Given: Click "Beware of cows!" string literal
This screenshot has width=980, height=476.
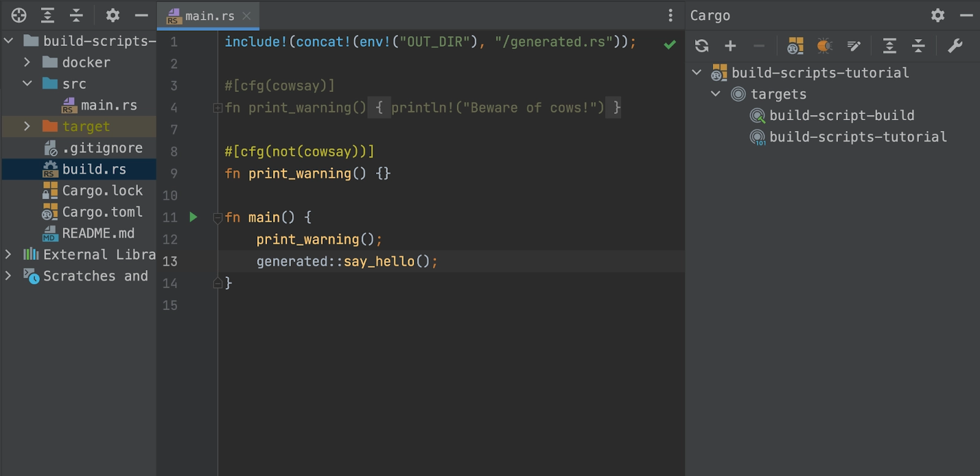Looking at the screenshot, I should (x=530, y=108).
